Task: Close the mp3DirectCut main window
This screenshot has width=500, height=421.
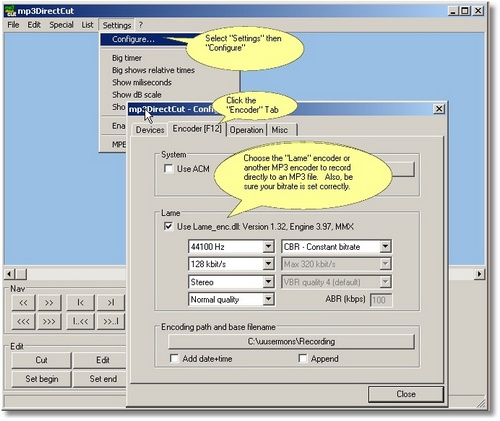Action: pyautogui.click(x=478, y=11)
